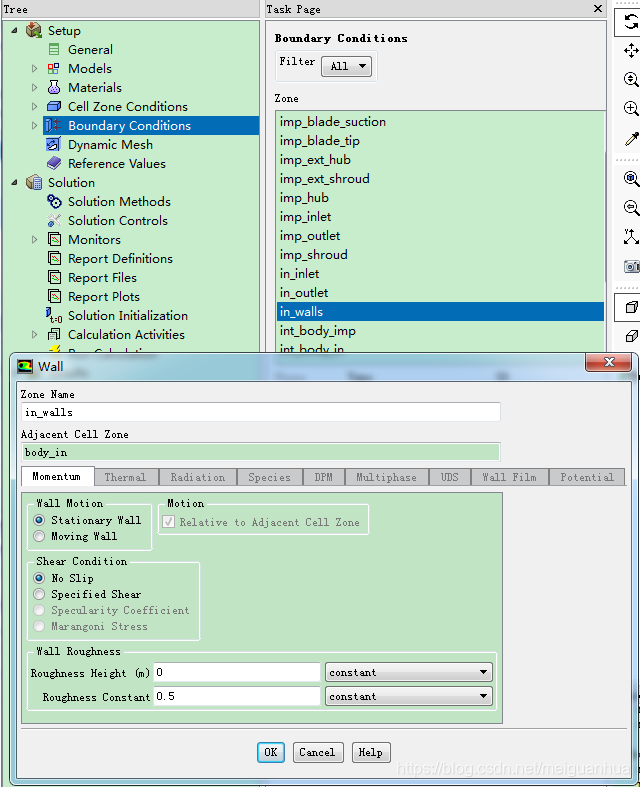Switch to the Momentum tab
640x787 pixels.
click(56, 477)
